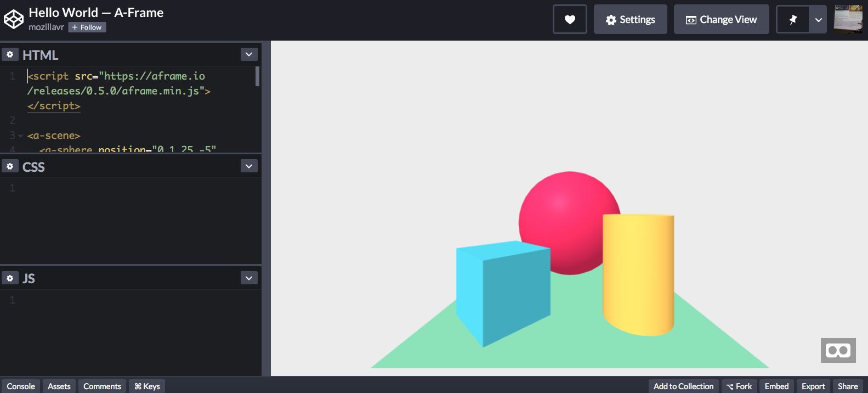Click the pen title Hello World — A-Frame
The image size is (868, 393).
(96, 13)
